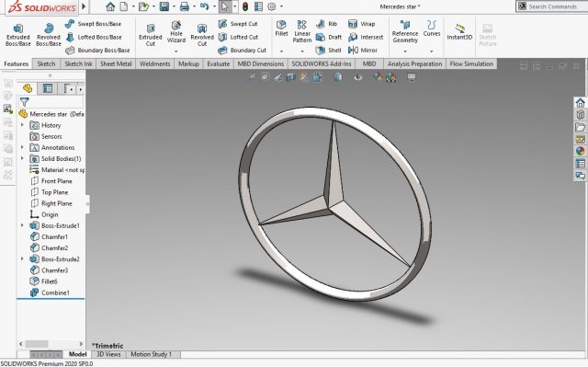Switch to the Motion Study 1 tab

[151, 354]
